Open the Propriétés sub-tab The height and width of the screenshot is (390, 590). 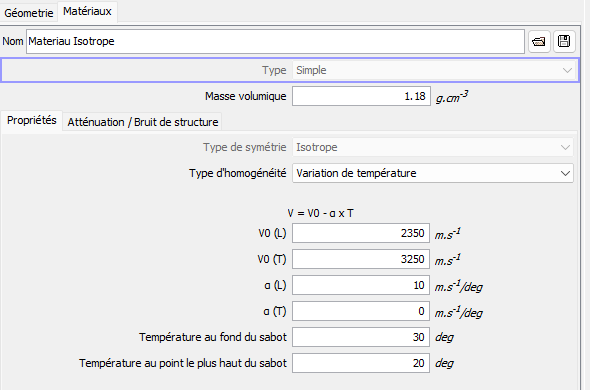click(x=32, y=120)
